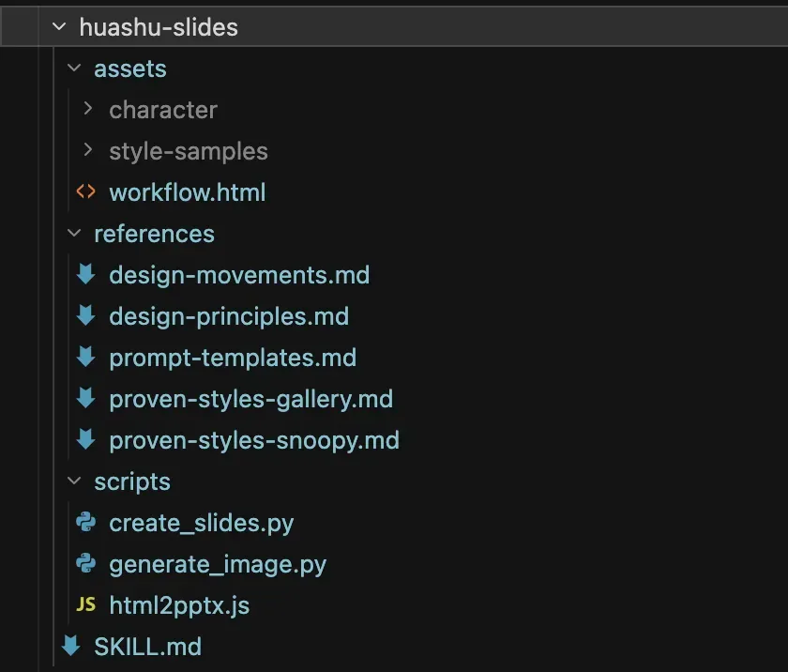788x672 pixels.
Task: Select the style-samples folder name
Action: [189, 151]
